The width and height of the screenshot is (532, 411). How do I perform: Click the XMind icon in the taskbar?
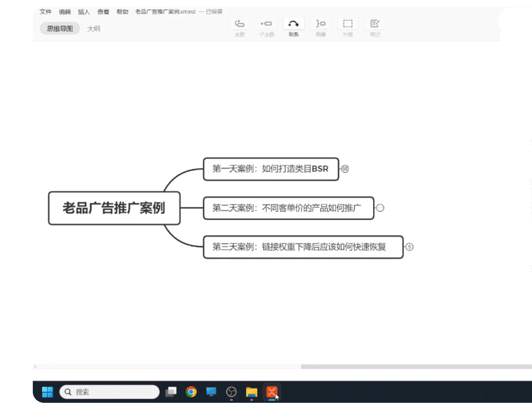coord(272,392)
